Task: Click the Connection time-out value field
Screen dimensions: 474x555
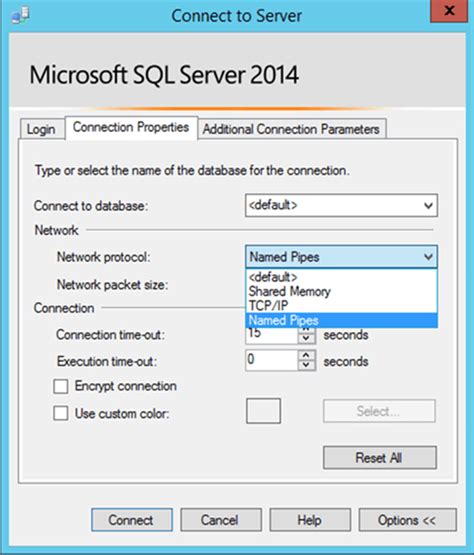Action: click(x=272, y=336)
